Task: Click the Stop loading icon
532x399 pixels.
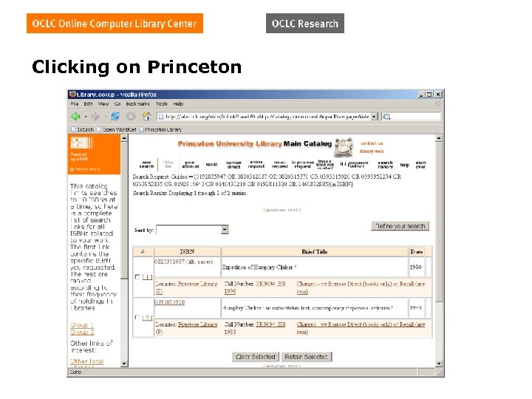Action: point(131,117)
